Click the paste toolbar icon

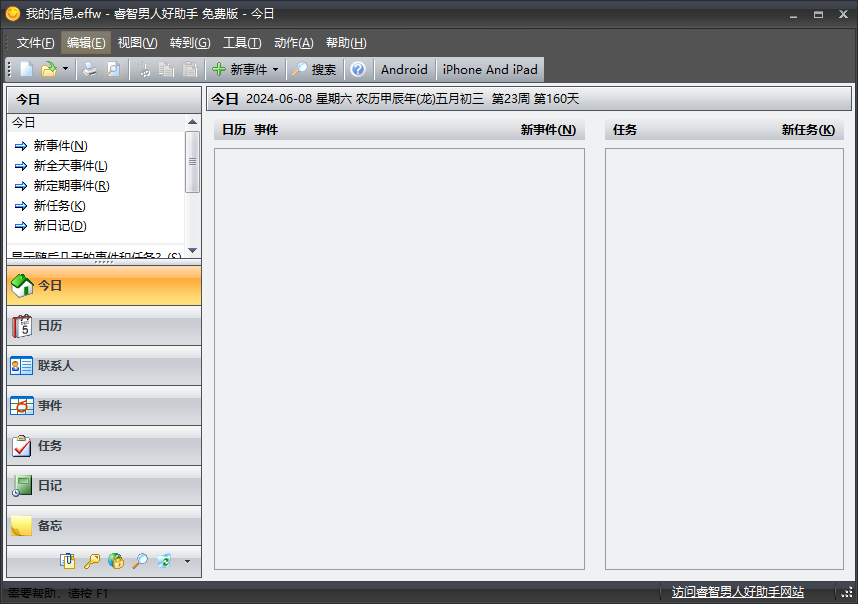click(190, 69)
